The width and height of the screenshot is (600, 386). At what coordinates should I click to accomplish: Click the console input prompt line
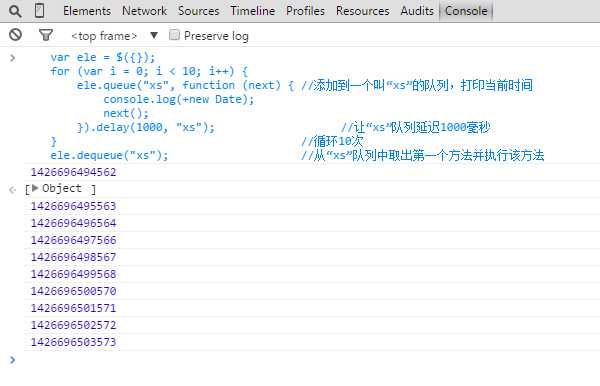(x=306, y=360)
